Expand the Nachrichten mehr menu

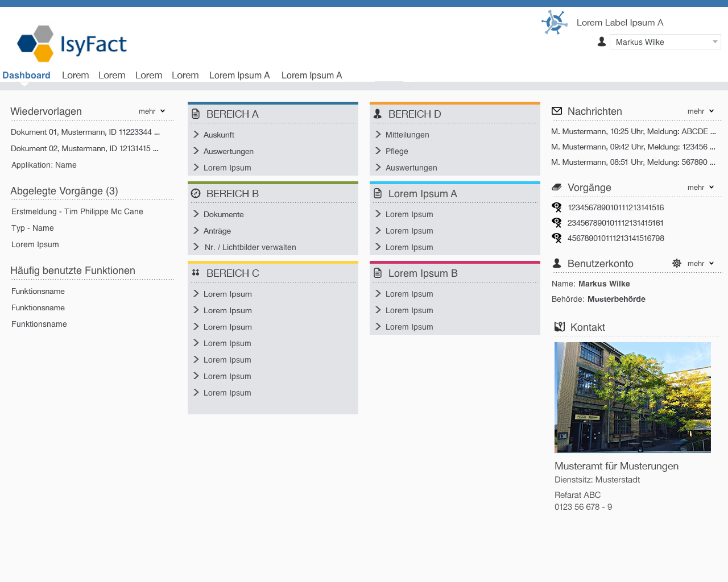700,111
